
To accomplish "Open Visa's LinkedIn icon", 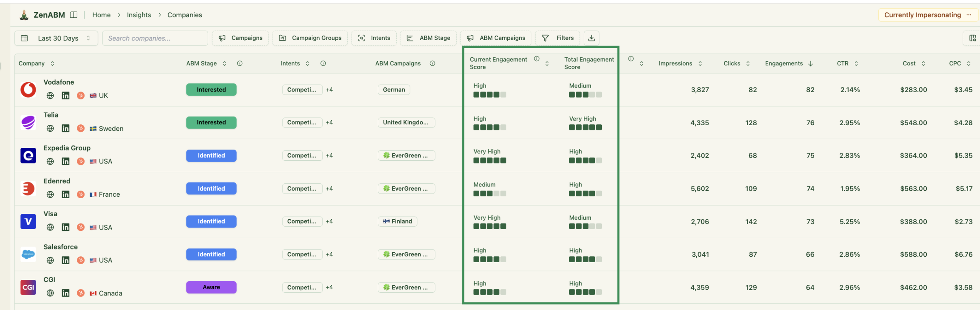I will (x=65, y=227).
